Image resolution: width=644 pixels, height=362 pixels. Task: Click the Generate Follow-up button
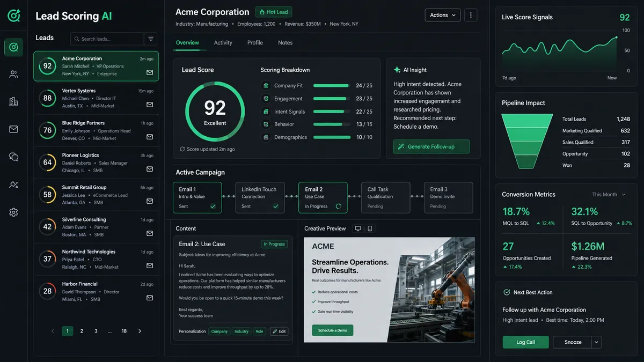pyautogui.click(x=431, y=146)
